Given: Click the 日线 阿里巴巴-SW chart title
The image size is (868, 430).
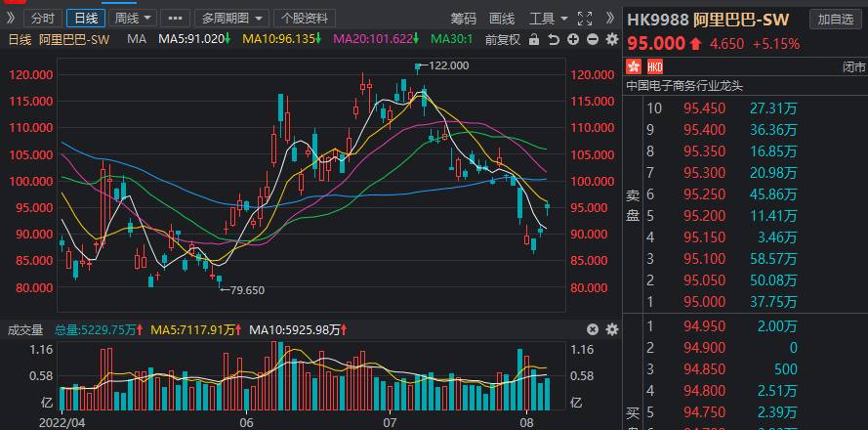Looking at the screenshot, I should tap(59, 39).
